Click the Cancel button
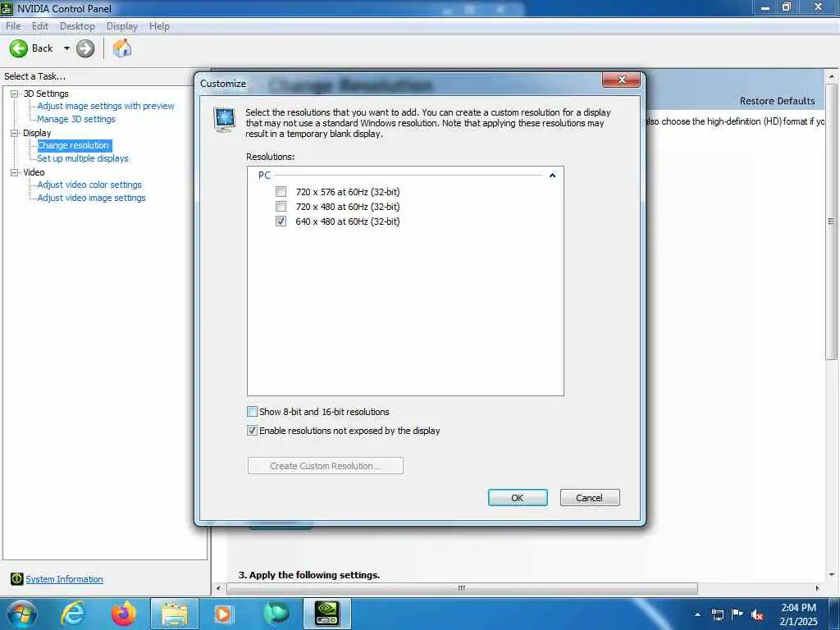Viewport: 840px width, 630px height. (x=589, y=498)
